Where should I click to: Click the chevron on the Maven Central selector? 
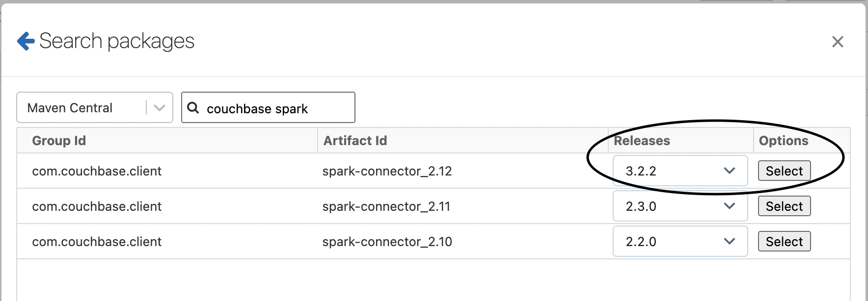coord(160,107)
